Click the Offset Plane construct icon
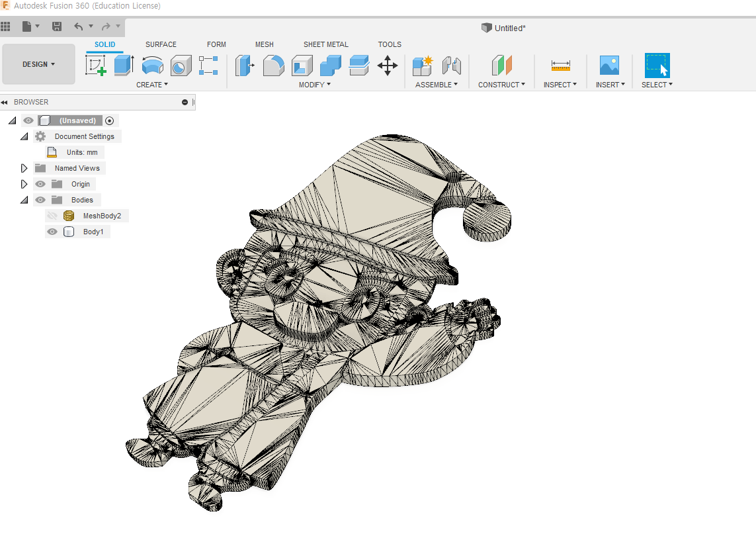Screen dimensions: 756x534 point(502,65)
